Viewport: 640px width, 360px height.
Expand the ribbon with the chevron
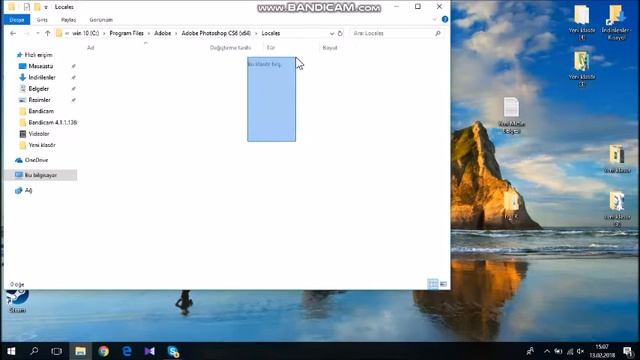click(x=434, y=19)
